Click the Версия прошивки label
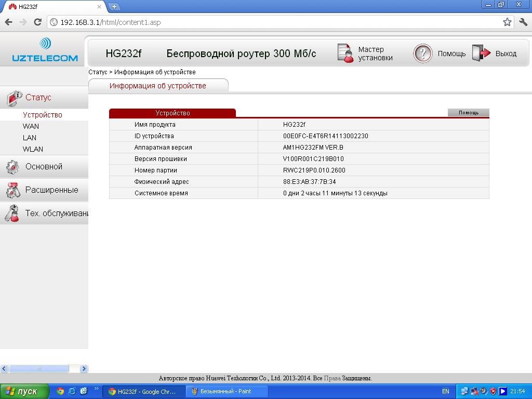The height and width of the screenshot is (399, 532). [161, 159]
